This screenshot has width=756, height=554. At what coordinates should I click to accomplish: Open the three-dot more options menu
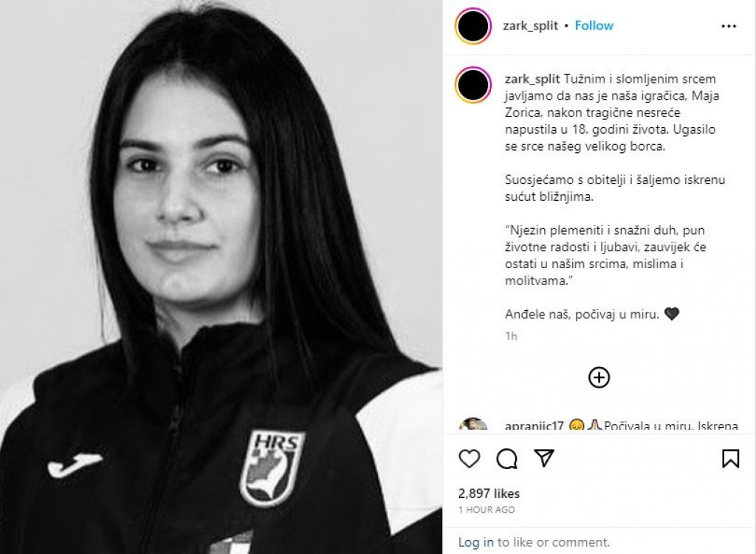(729, 26)
